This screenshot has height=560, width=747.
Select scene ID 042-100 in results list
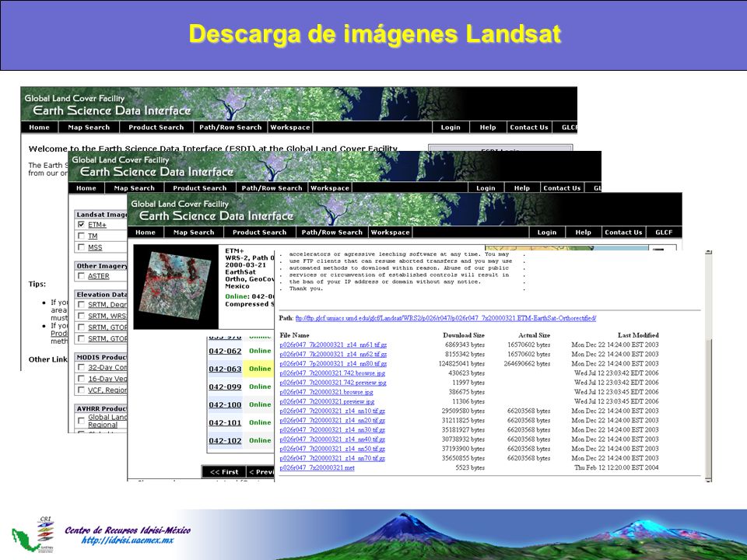(225, 404)
